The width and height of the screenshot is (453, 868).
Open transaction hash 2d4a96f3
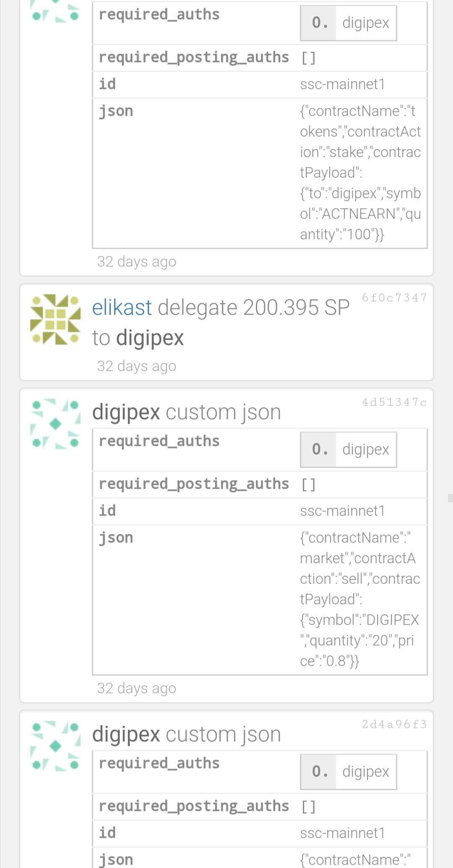(x=394, y=725)
